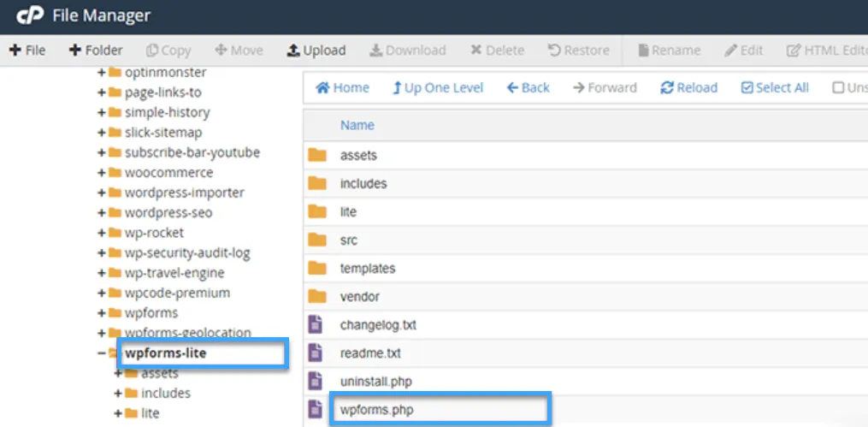Click the lite folder icon in listing
The width and height of the screenshot is (868, 427).
pos(317,211)
